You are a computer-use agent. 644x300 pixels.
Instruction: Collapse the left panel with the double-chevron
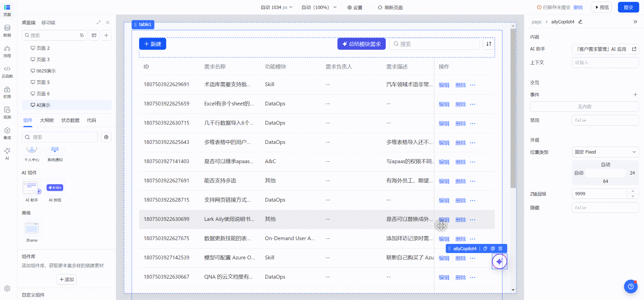(108, 22)
